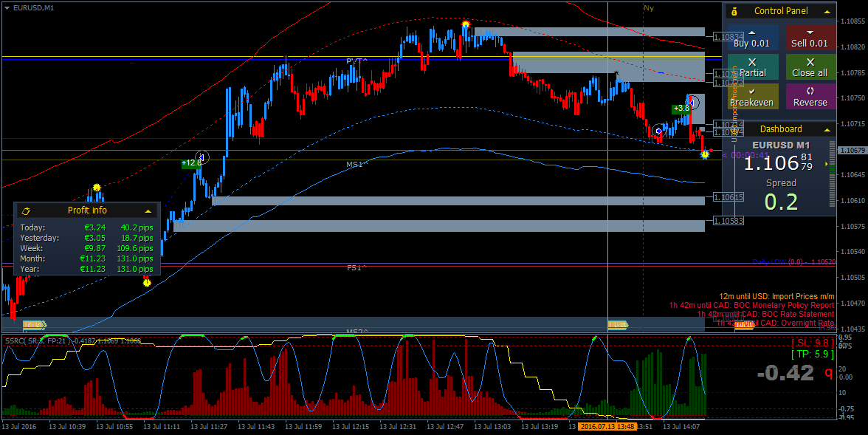Click the PVT pivot level label
This screenshot has width=868, height=435.
pyautogui.click(x=357, y=61)
